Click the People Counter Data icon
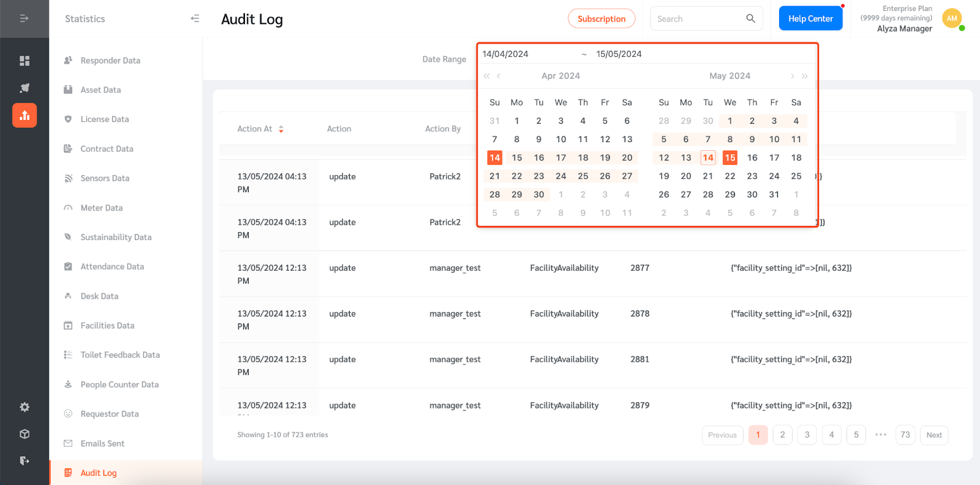Screen dimensions: 980x485 coord(68,385)
